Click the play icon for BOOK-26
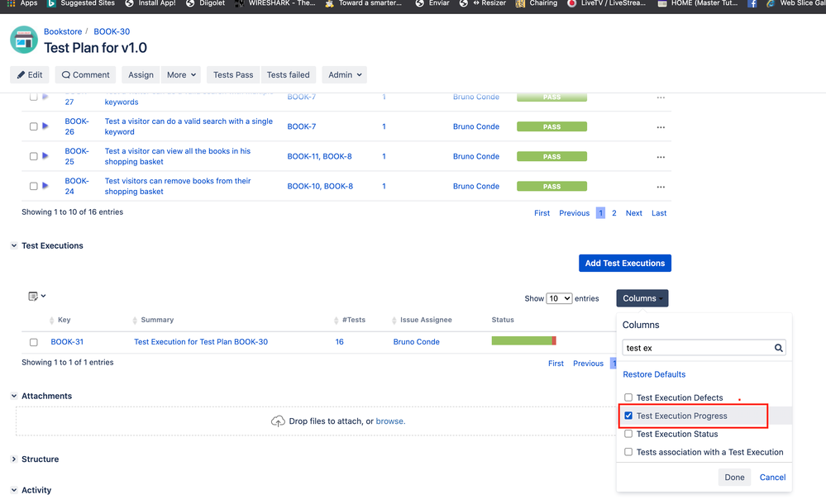826x504 pixels. point(45,126)
